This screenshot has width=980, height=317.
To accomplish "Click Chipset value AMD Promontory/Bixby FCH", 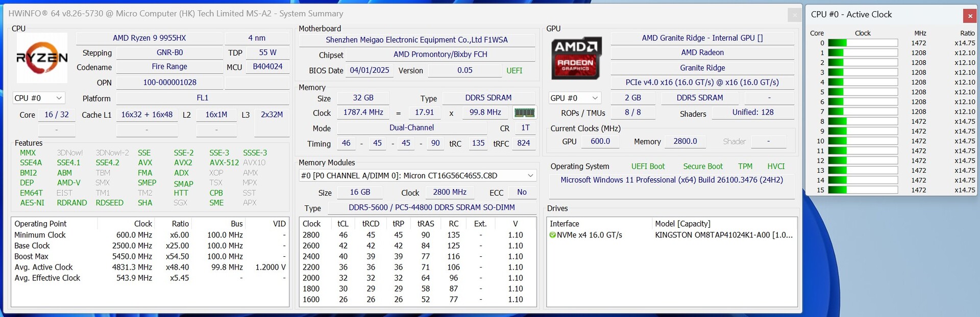I will click(440, 55).
